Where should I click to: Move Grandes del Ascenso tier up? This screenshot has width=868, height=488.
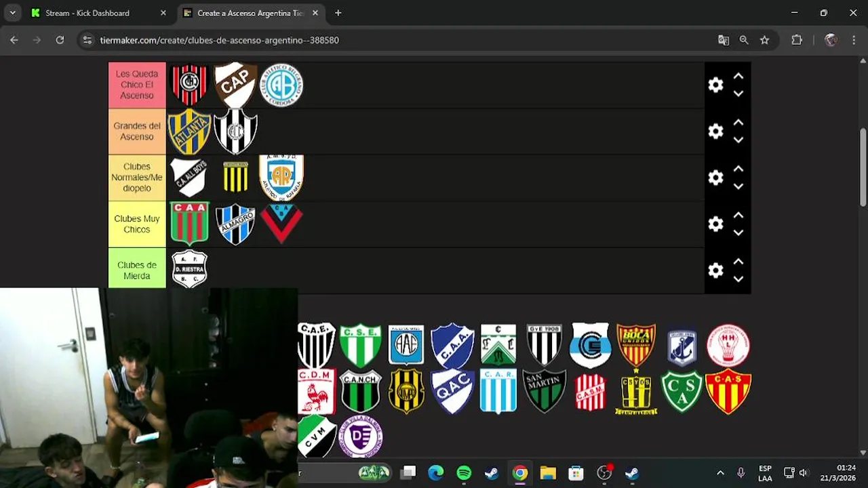[738, 123]
